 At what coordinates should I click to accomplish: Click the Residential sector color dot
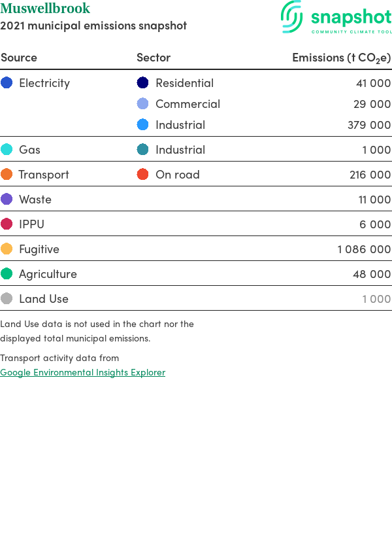tap(143, 83)
